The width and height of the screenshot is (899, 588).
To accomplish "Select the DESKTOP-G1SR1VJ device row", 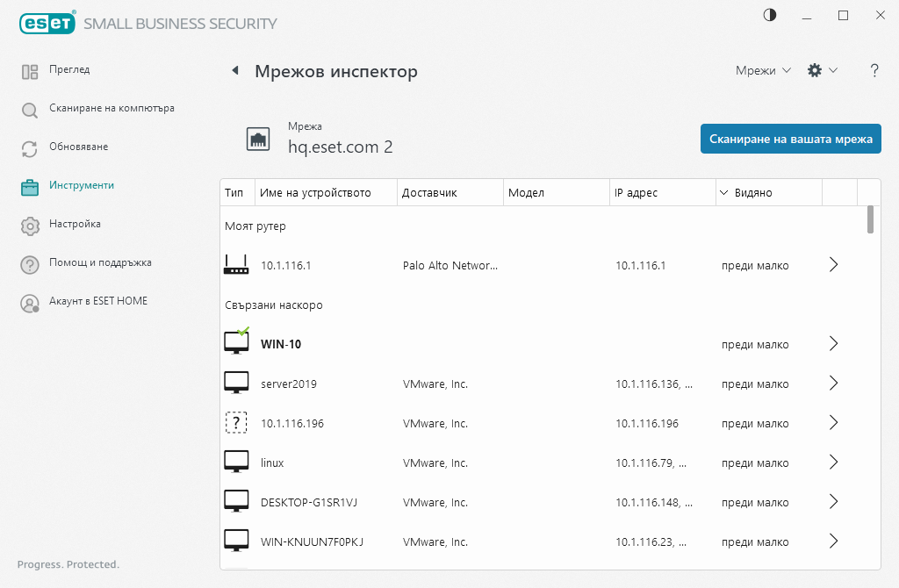I will tap(527, 502).
